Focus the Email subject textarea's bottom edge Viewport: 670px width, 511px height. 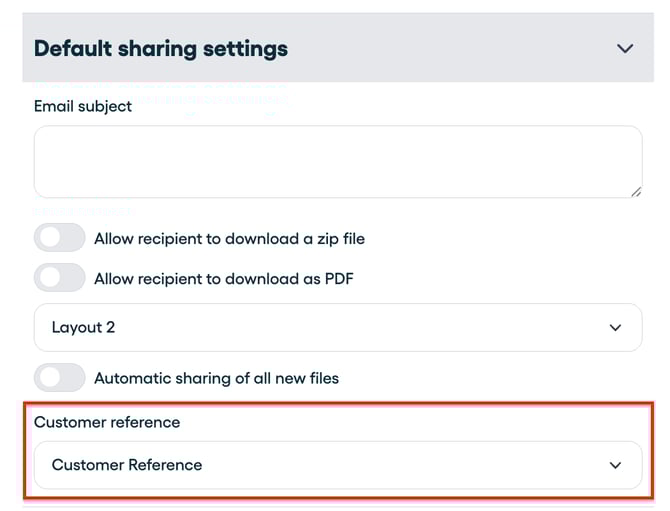point(337,196)
